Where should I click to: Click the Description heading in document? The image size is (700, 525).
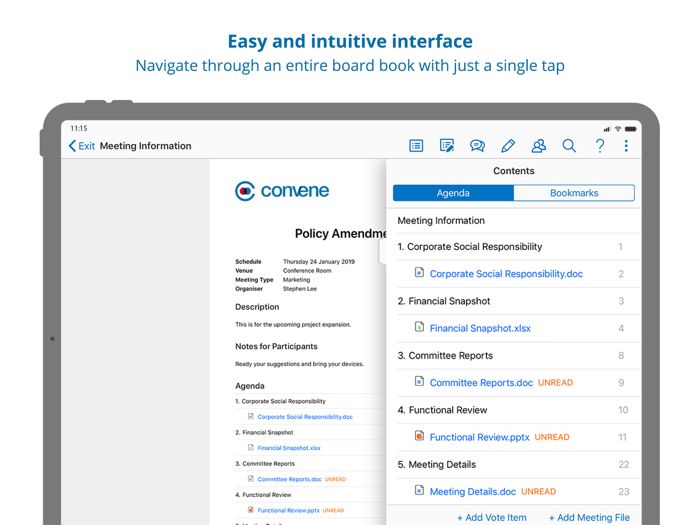(257, 307)
